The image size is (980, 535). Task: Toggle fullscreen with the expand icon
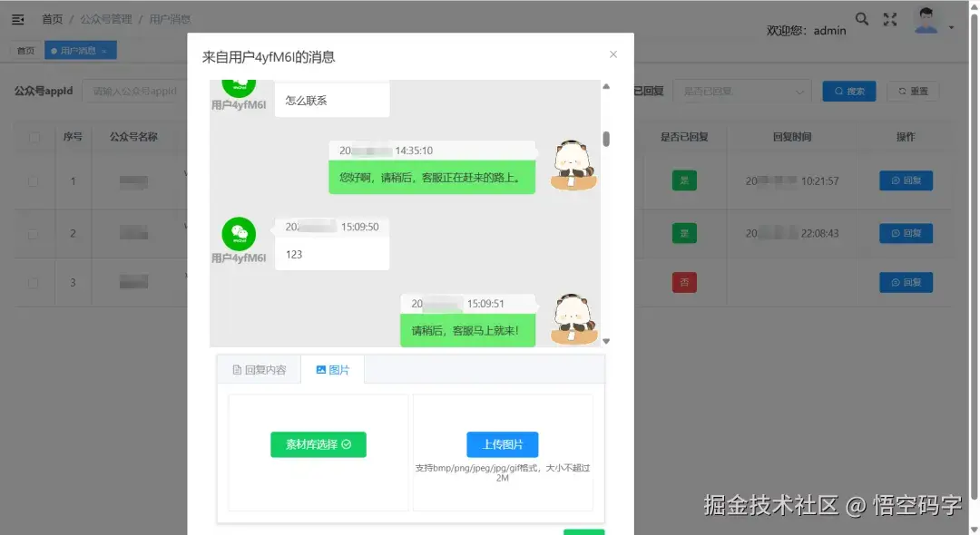(x=890, y=18)
